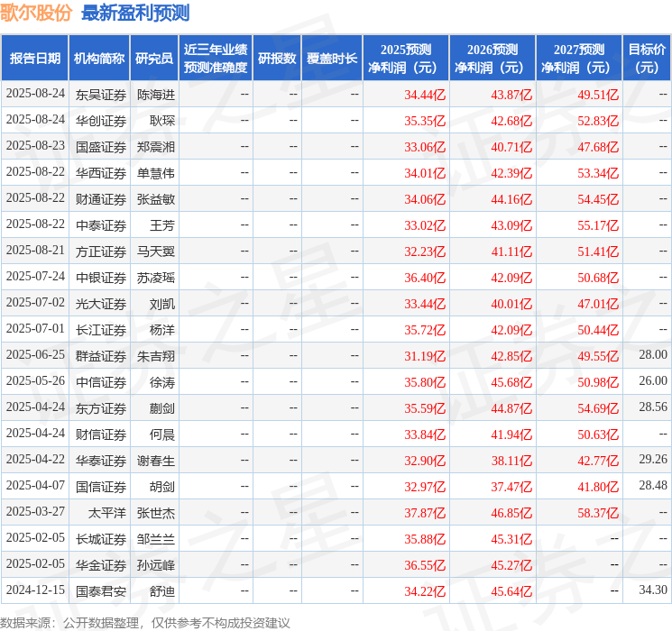Select analyst 陈海进 in the table
The image size is (672, 631).
(x=155, y=94)
